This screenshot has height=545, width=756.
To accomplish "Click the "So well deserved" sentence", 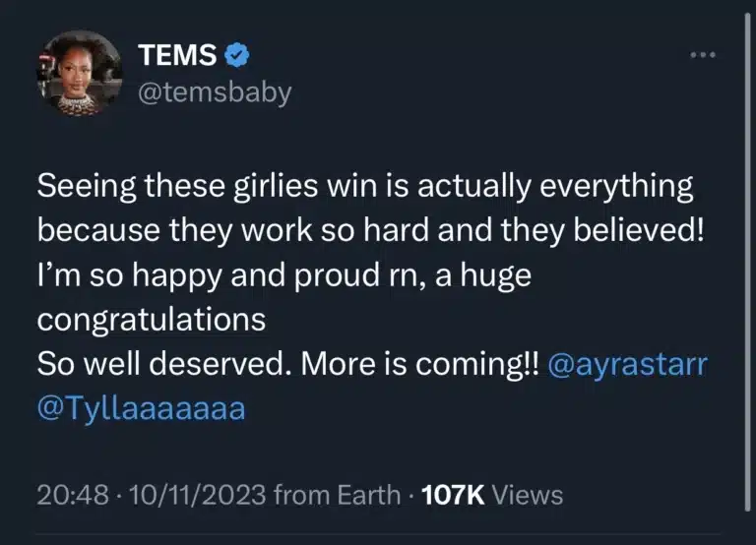I will [x=157, y=364].
